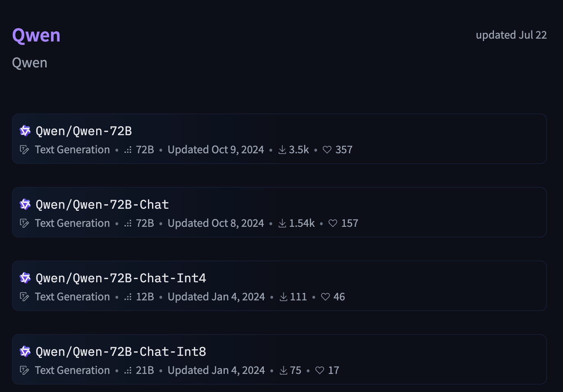Viewport: 563px width, 392px height.
Task: Click the Text Generation tag on Qwen-72B-Chat-Int8
Action: tap(72, 371)
